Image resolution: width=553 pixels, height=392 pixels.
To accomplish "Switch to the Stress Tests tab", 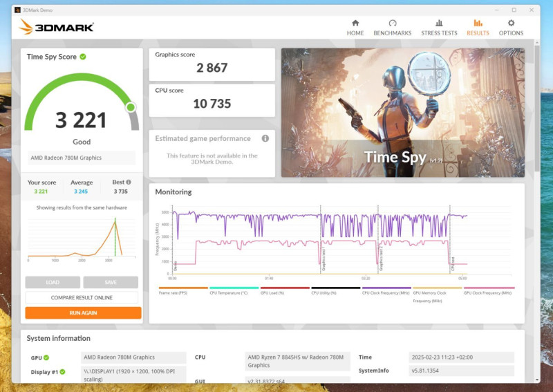I will [x=439, y=28].
